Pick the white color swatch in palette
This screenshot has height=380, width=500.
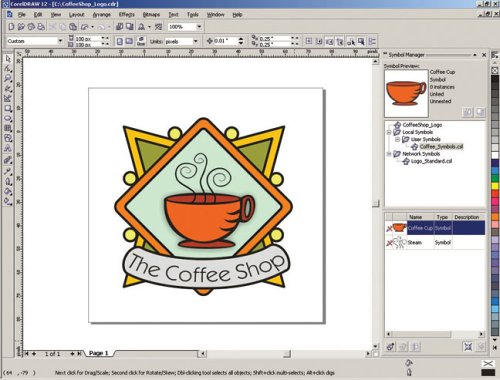click(x=495, y=155)
